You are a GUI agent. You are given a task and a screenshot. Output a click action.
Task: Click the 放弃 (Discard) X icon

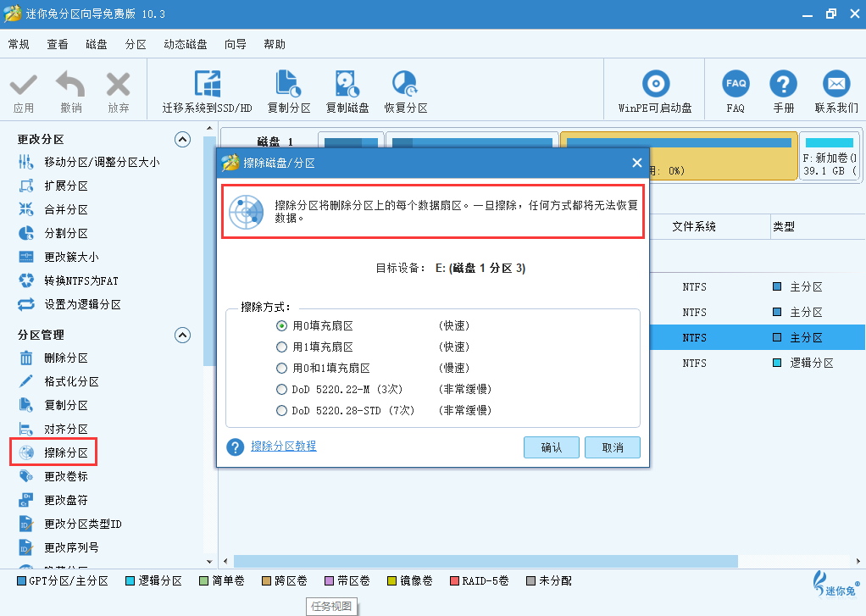coord(118,85)
